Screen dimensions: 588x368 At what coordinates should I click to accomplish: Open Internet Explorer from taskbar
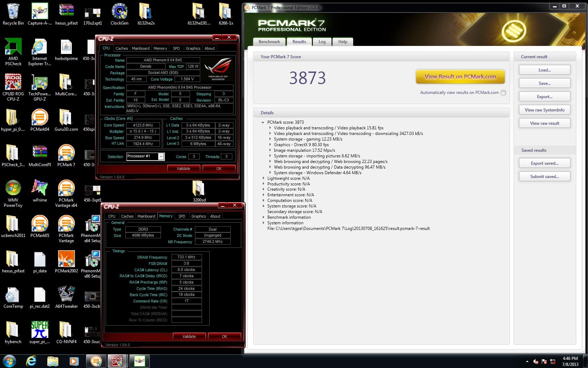tap(31, 361)
